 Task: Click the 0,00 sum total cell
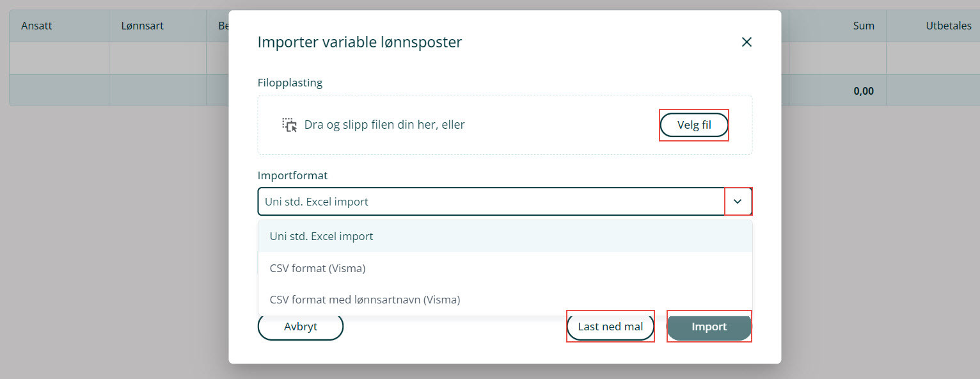pyautogui.click(x=864, y=91)
